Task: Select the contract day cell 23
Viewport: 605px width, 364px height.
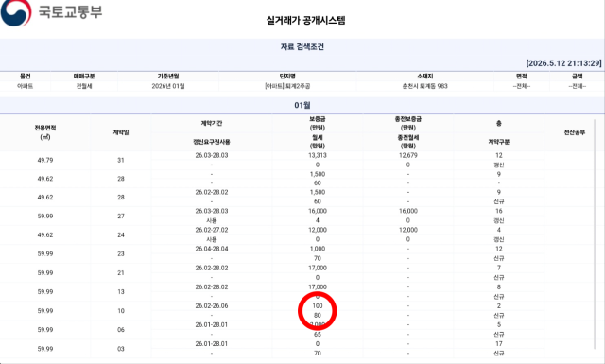Action: [x=121, y=254]
